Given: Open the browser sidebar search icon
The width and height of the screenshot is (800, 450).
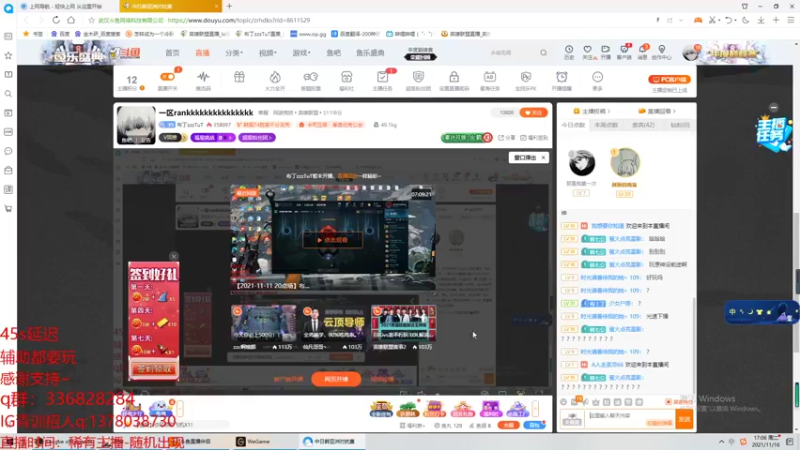Looking at the screenshot, I should point(8,94).
